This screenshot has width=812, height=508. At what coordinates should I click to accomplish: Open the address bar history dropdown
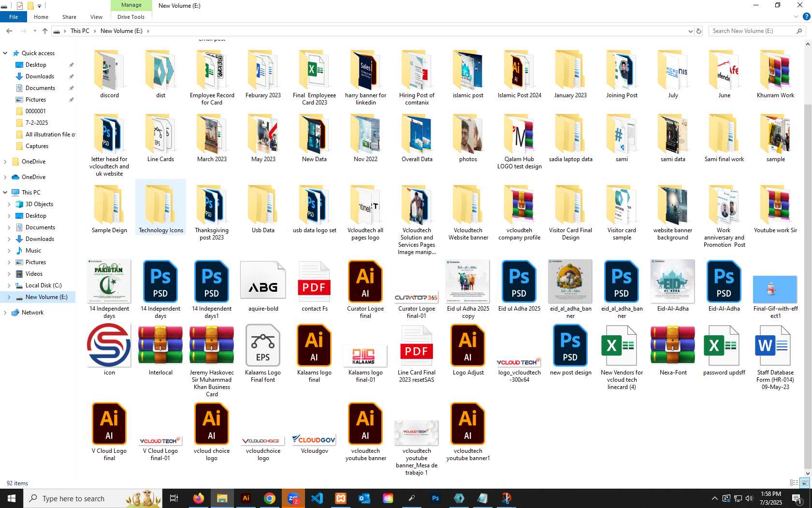(x=690, y=31)
